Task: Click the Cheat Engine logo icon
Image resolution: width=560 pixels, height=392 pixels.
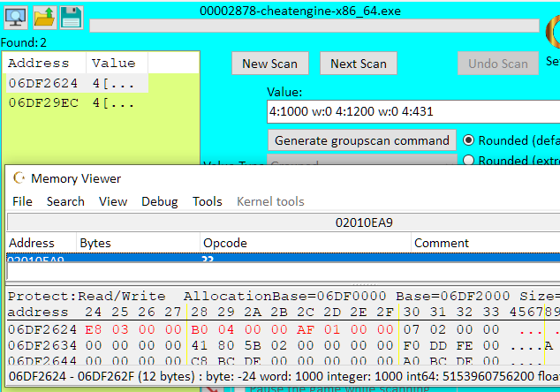Action: tap(553, 33)
